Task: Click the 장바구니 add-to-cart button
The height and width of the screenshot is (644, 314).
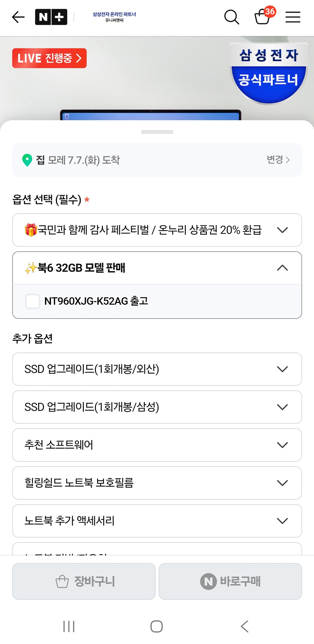Action: (x=84, y=581)
